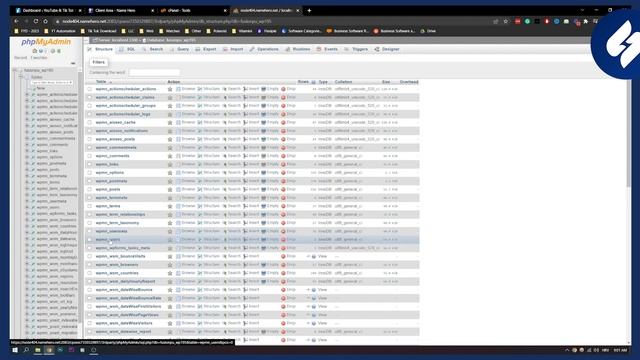This screenshot has height=360, width=640.
Task: Click View link on wsm_bounceVisits row
Action: 322,256
